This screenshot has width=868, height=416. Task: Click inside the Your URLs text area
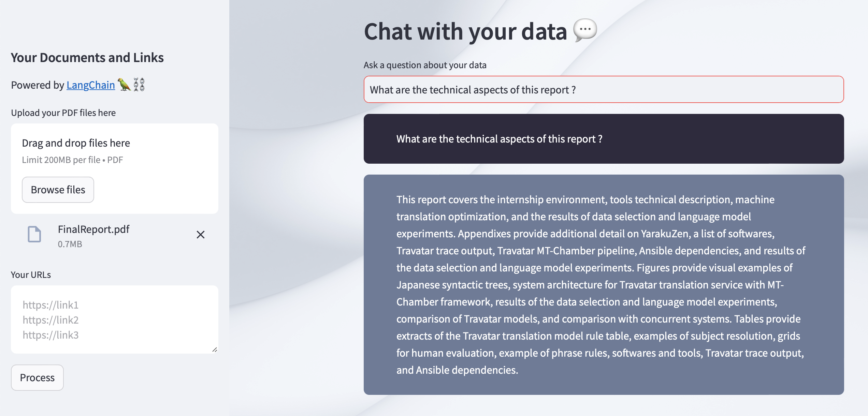114,319
